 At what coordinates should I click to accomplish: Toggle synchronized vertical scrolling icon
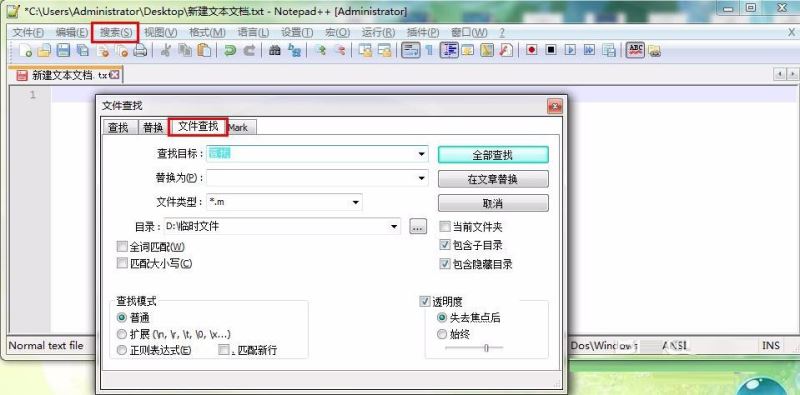pos(365,51)
